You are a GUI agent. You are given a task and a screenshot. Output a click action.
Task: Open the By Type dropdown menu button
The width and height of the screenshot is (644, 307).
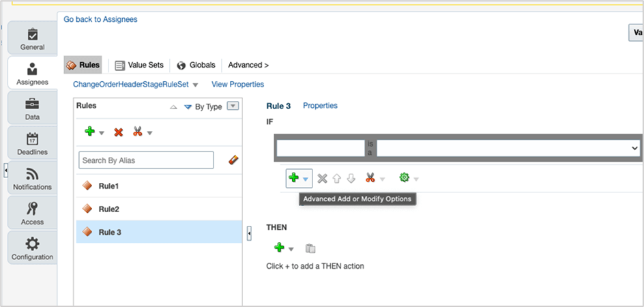click(233, 106)
